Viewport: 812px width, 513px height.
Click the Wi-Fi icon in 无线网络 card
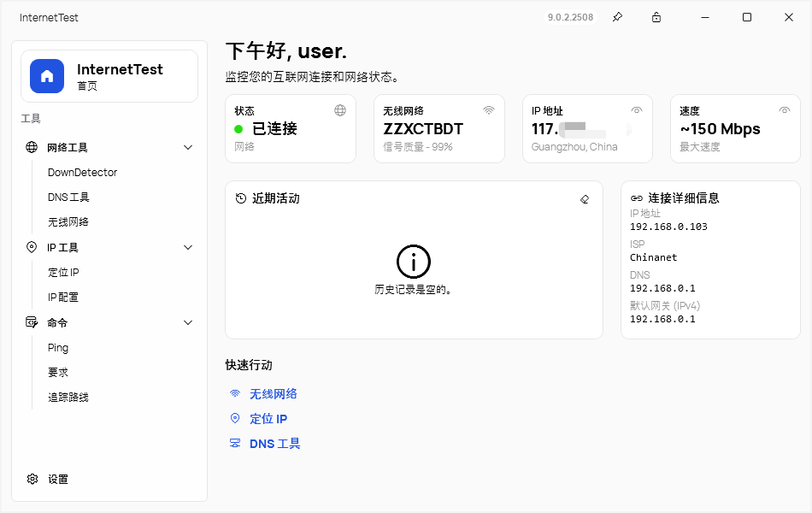click(489, 110)
